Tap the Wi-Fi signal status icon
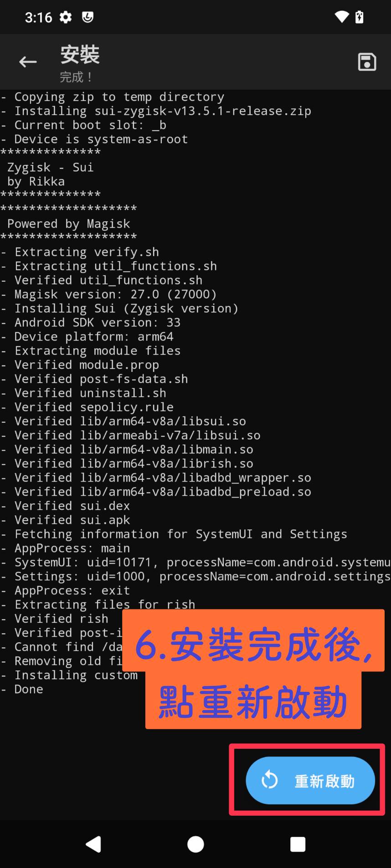The image size is (391, 868). tap(341, 17)
